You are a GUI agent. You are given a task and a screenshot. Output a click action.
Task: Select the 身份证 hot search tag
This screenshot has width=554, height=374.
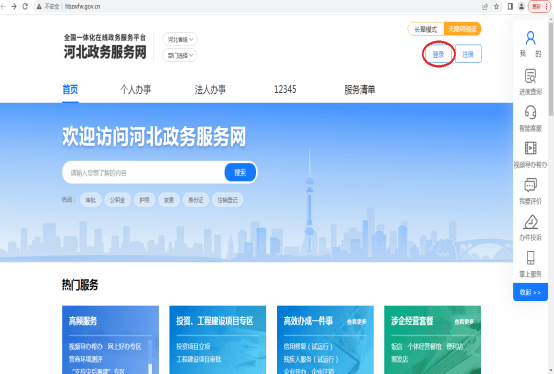click(196, 200)
